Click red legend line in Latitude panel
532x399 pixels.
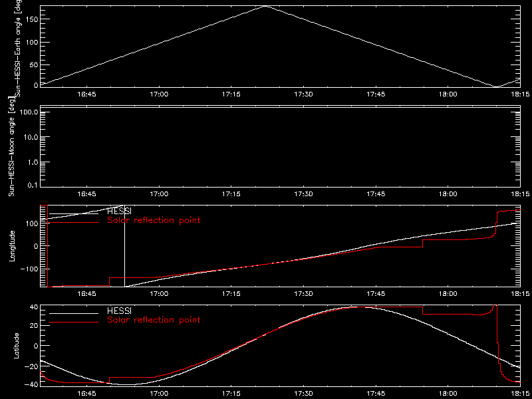coord(74,322)
